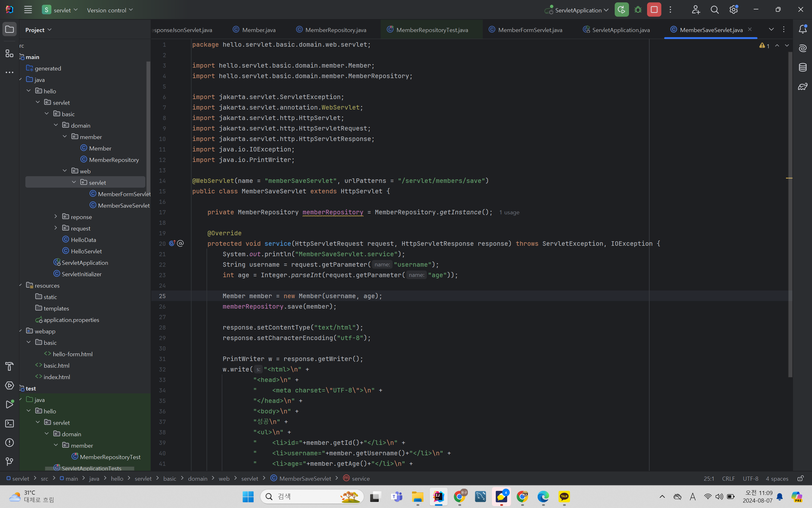The height and width of the screenshot is (508, 812).
Task: Select hello-form.html in project tree
Action: [69, 354]
